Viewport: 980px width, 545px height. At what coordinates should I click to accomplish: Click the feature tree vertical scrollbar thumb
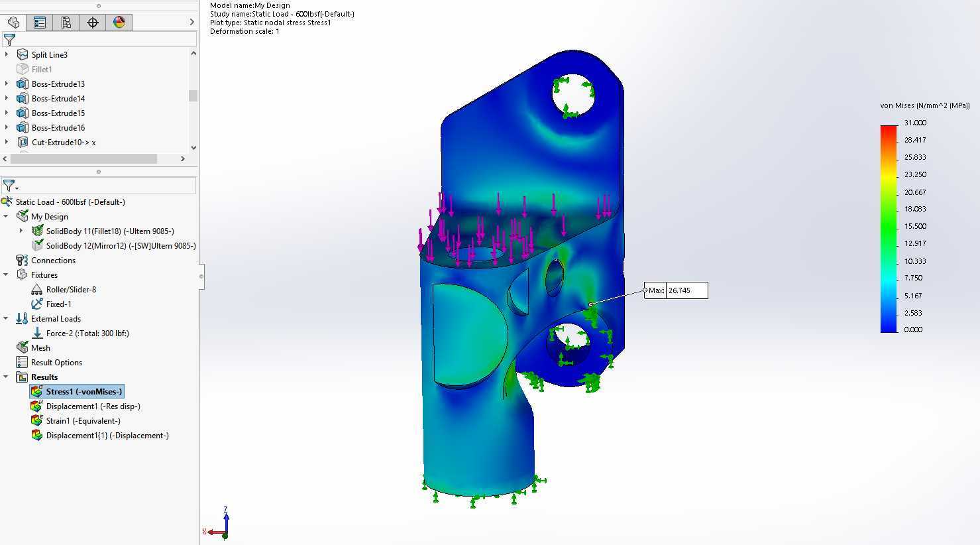[193, 95]
